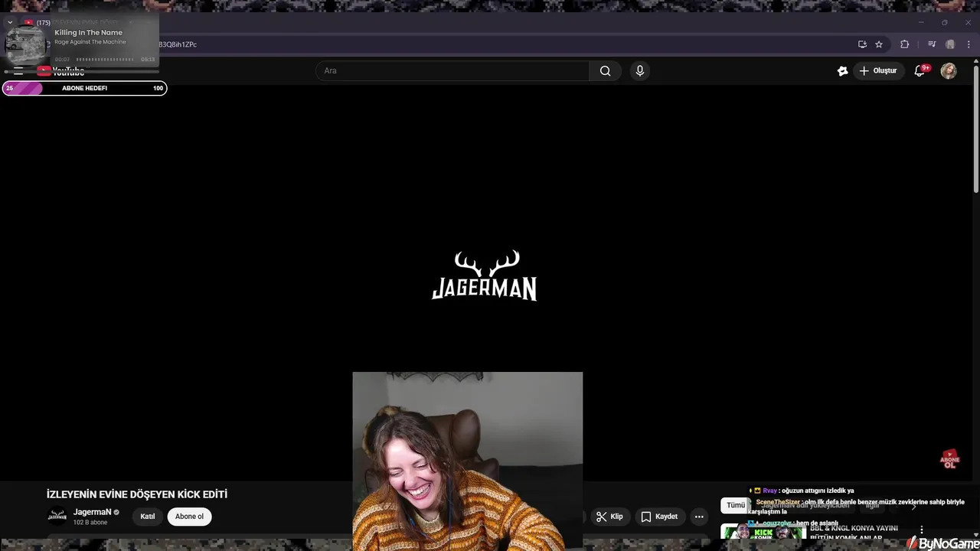Image resolution: width=980 pixels, height=551 pixels.
Task: Click the 102 B abone subscriber count
Action: [90, 523]
